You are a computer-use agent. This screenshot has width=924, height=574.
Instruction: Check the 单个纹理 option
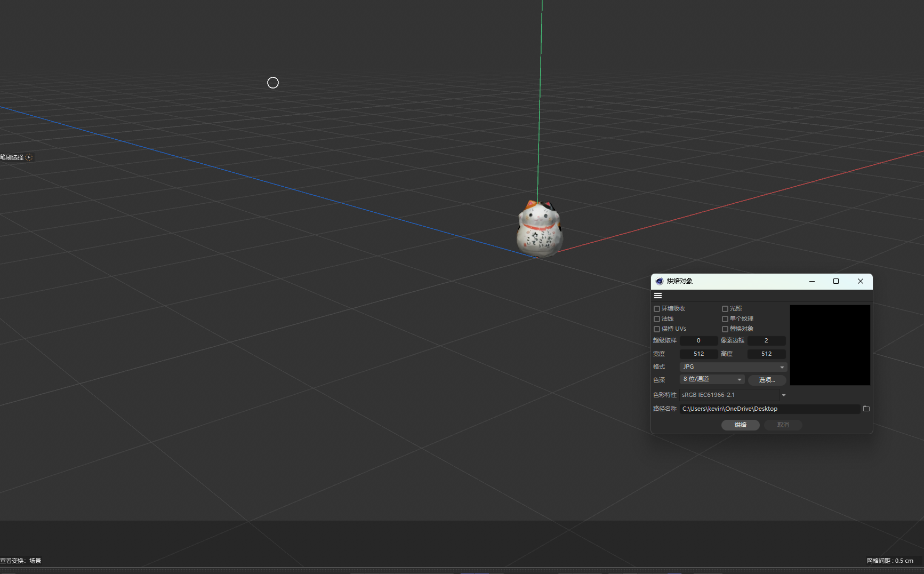pos(725,319)
